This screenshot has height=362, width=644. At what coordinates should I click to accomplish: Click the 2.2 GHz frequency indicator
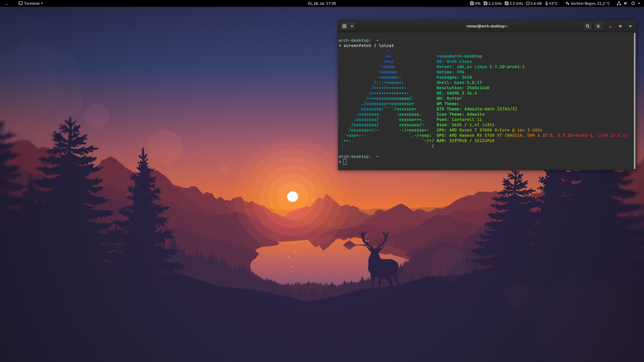[493, 3]
